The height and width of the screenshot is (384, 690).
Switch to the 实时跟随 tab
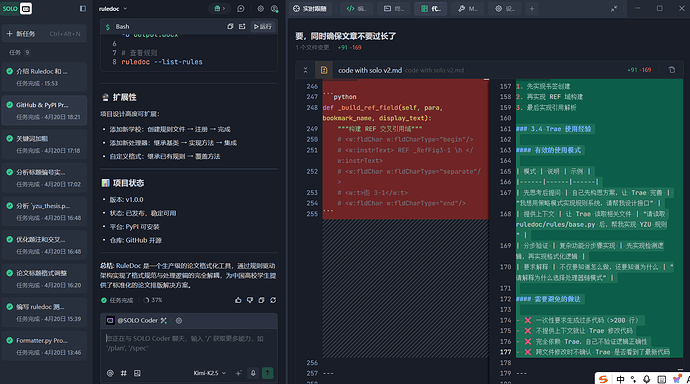coord(310,9)
